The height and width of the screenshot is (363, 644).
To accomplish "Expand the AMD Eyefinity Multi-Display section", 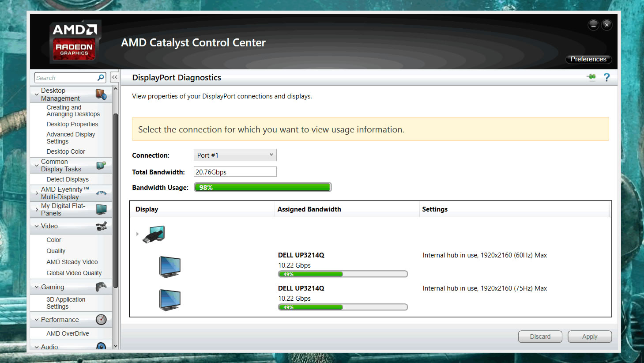I will point(37,193).
